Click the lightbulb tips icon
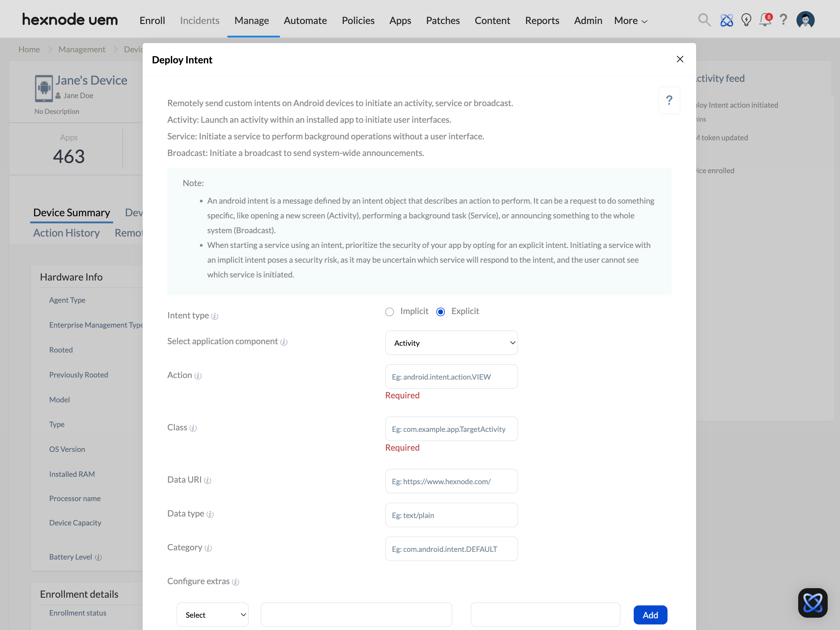840x630 pixels. coord(746,20)
